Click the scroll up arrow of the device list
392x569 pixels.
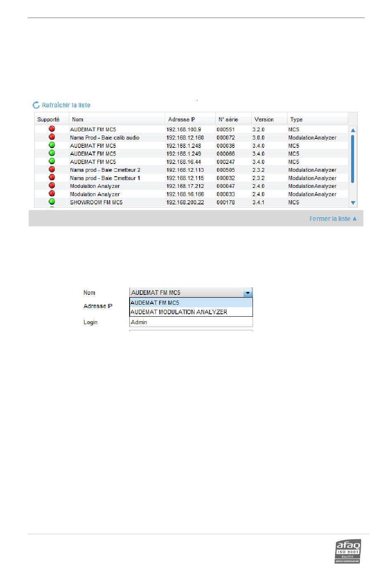pyautogui.click(x=353, y=130)
